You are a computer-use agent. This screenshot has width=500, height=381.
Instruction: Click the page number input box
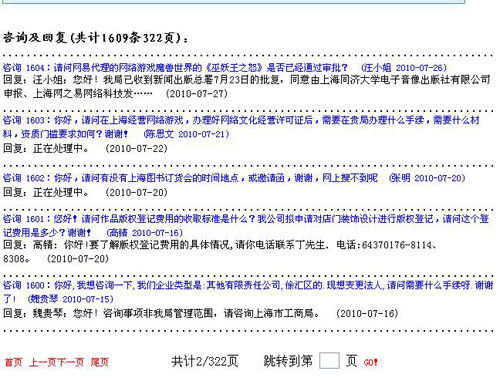pyautogui.click(x=329, y=361)
